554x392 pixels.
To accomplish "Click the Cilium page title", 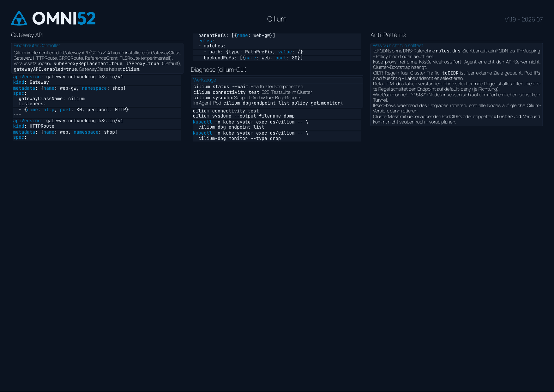I will click(277, 19).
